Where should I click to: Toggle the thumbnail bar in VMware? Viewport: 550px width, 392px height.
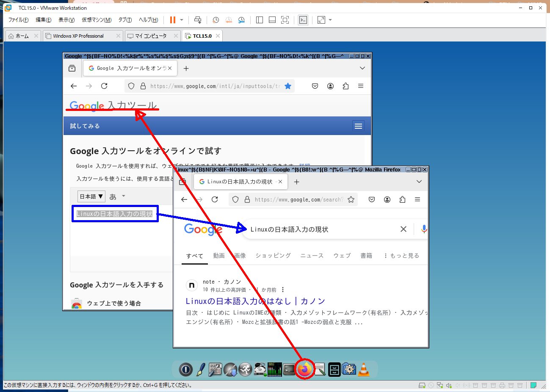(x=272, y=20)
